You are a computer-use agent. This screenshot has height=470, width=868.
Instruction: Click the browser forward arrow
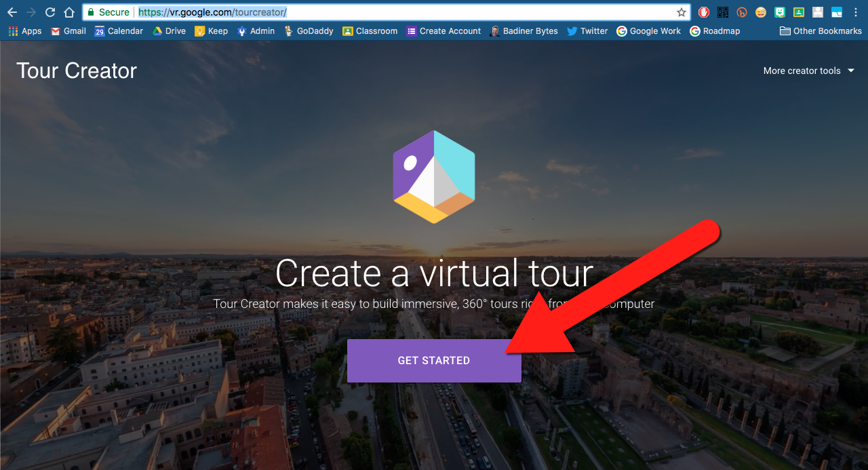[31, 12]
